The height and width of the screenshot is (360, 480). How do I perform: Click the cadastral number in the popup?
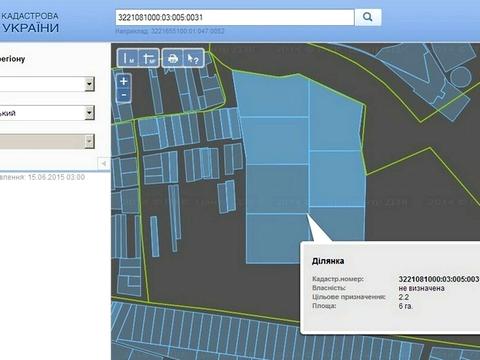439,279
